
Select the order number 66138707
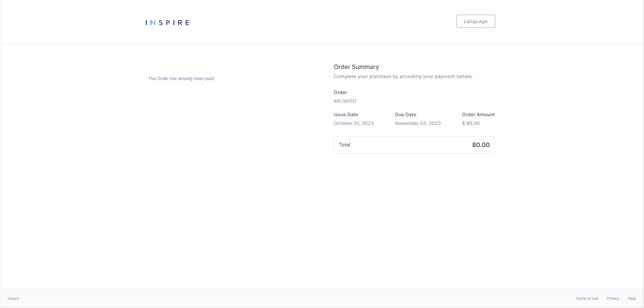(345, 101)
